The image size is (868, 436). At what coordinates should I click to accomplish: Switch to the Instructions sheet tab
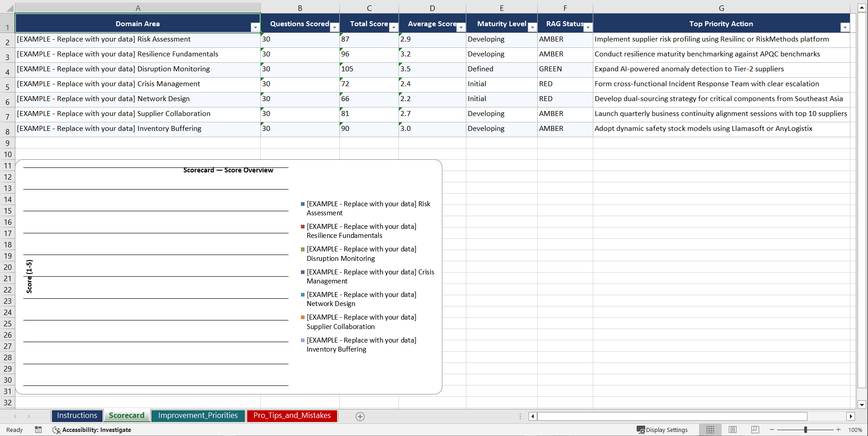[77, 416]
